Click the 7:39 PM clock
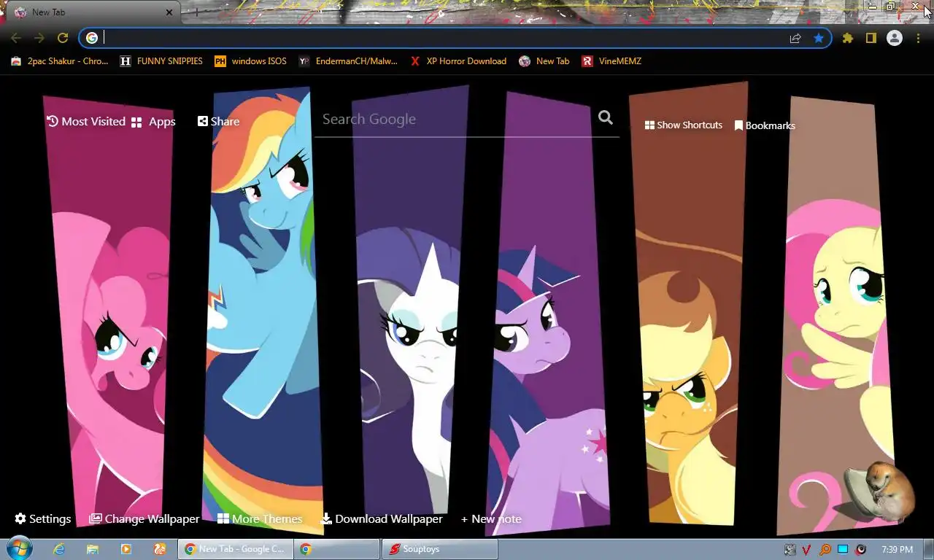Image resolution: width=934 pixels, height=560 pixels. click(x=897, y=550)
